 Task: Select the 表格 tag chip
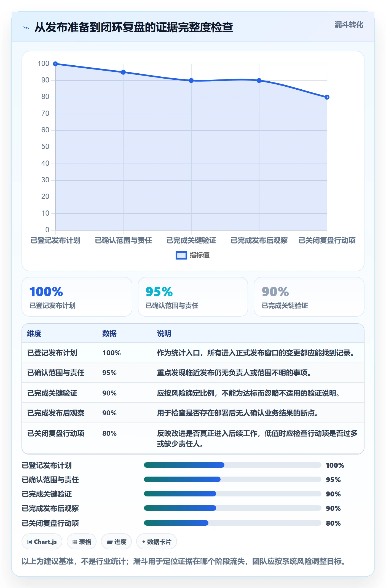coord(82,542)
